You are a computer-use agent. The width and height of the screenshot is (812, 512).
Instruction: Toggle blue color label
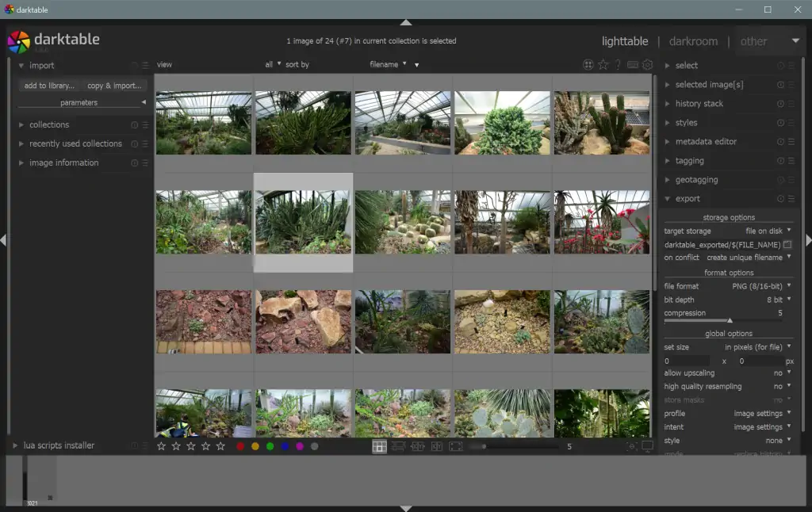pos(285,446)
